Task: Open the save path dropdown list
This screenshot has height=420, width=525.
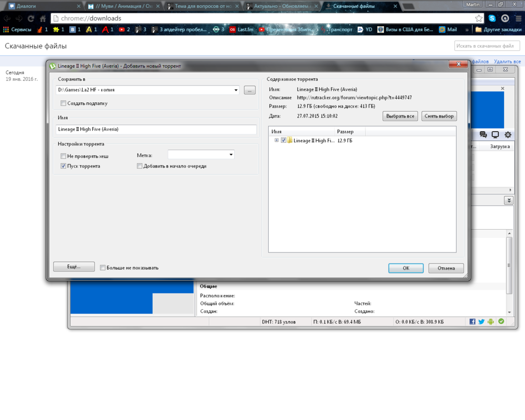Action: point(236,90)
